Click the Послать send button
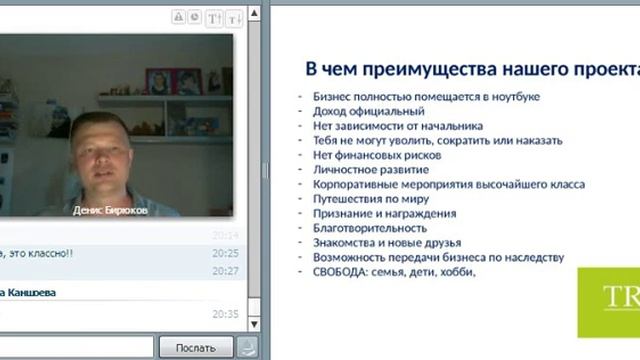640x360 pixels. 196,347
